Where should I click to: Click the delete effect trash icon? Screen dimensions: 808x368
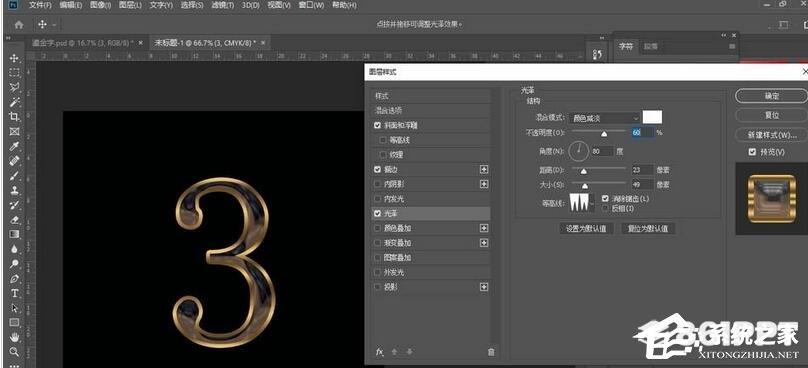tap(491, 352)
